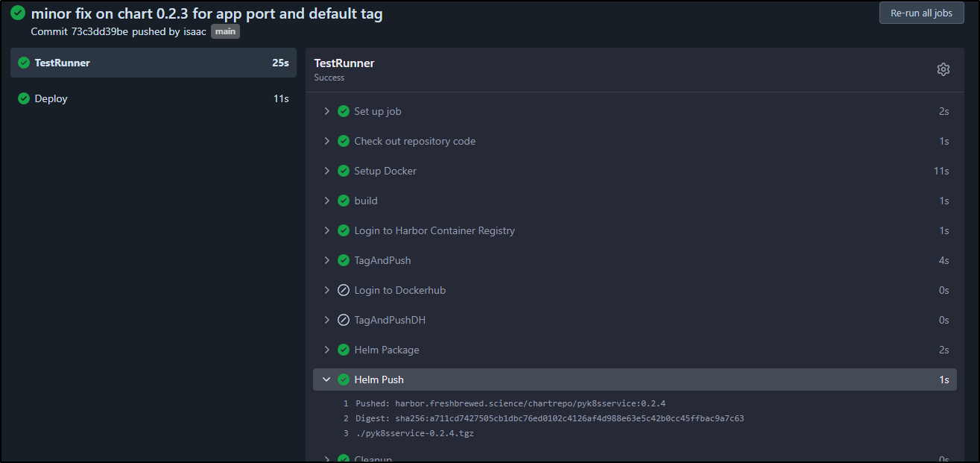
Task: Select the Deploy job in sidebar
Action: pos(154,98)
